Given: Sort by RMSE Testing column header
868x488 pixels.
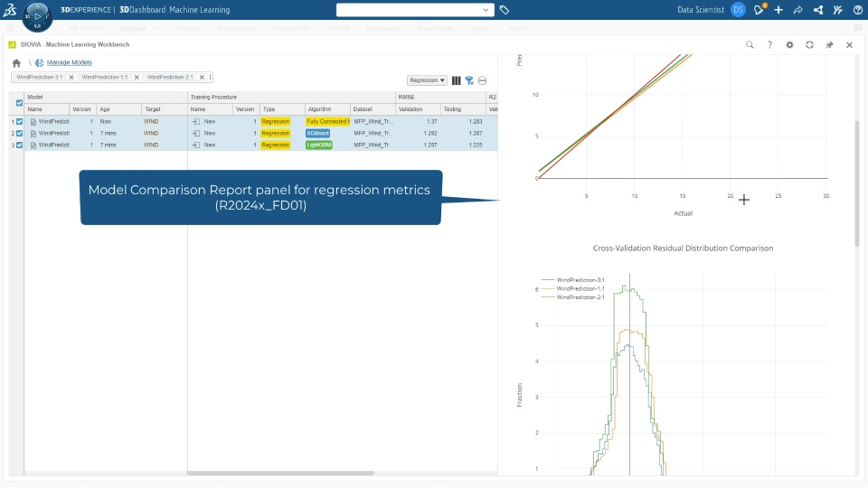Looking at the screenshot, I should [463, 109].
